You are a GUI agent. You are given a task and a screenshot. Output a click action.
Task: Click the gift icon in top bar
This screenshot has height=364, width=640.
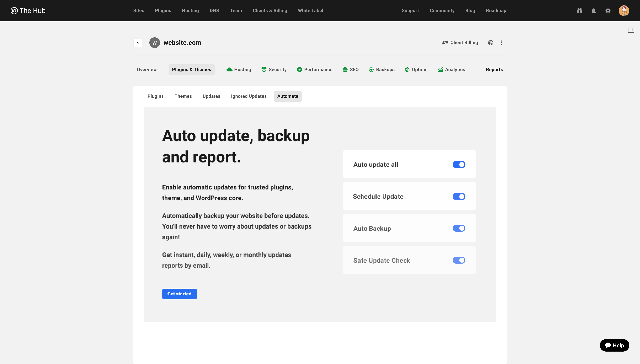click(x=580, y=10)
